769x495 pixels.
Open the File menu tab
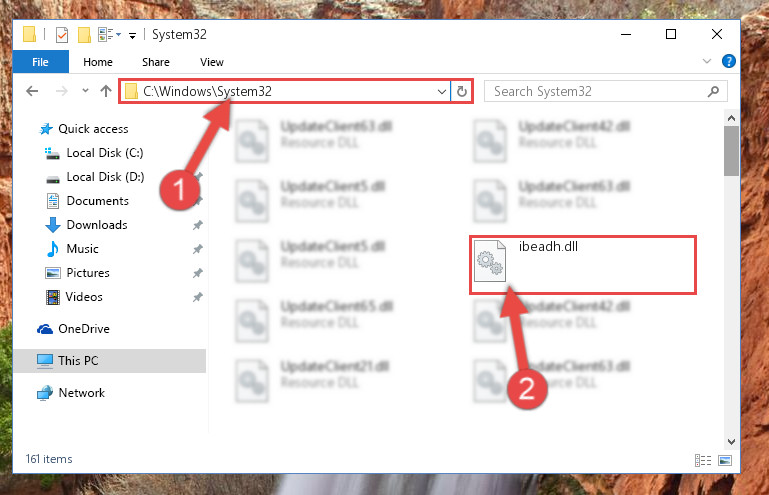click(40, 62)
